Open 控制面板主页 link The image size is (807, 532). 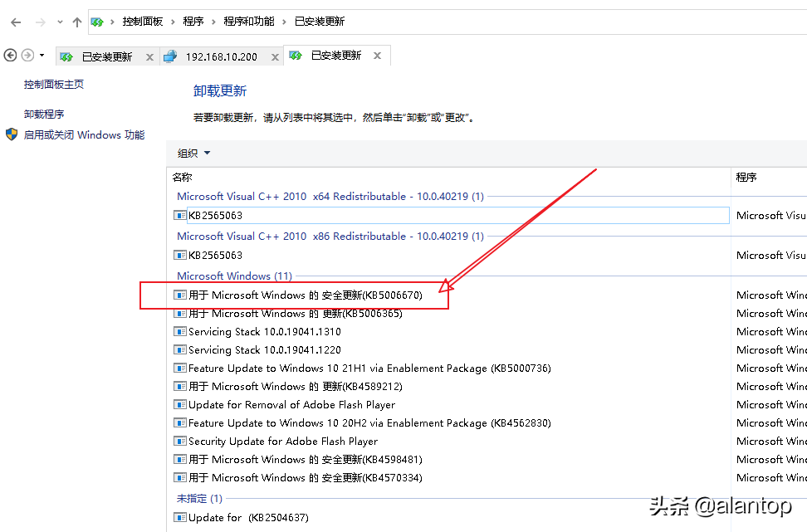[53, 85]
